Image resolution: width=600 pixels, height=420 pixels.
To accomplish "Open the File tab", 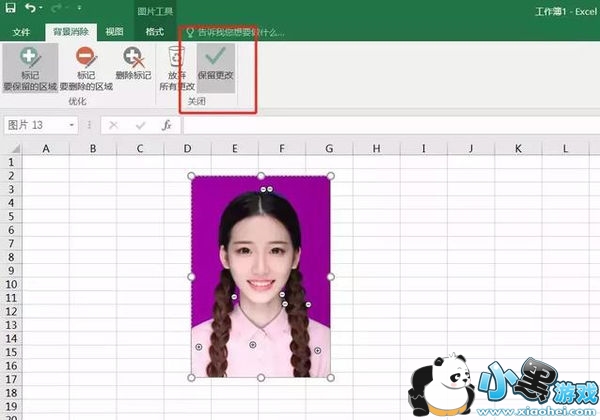I will 21,32.
